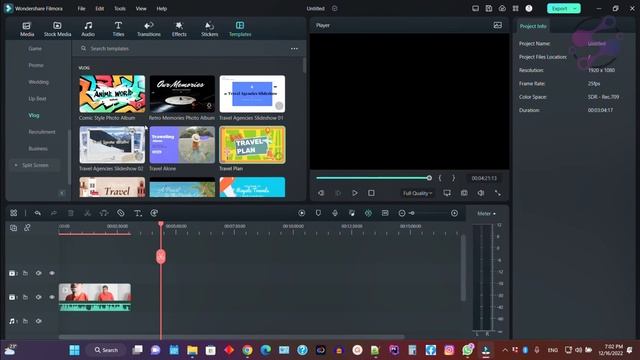Select the Game template category
Image resolution: width=640 pixels, height=360 pixels.
point(35,49)
